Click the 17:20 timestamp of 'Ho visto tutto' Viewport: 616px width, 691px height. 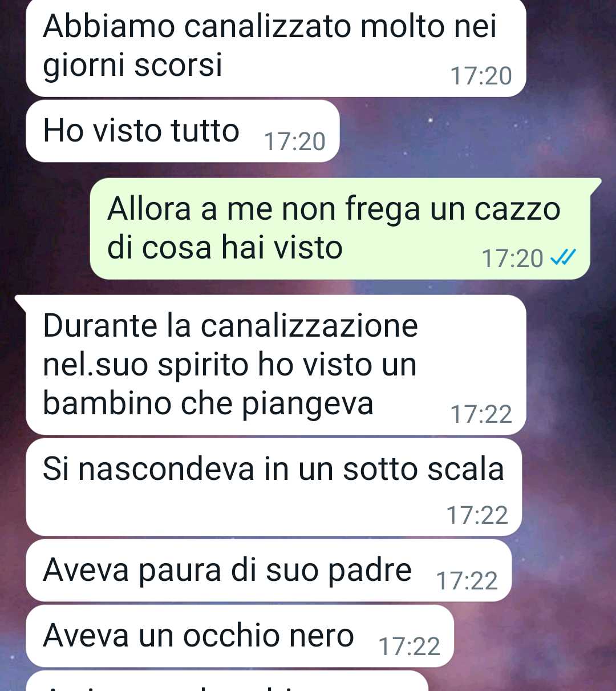294,142
